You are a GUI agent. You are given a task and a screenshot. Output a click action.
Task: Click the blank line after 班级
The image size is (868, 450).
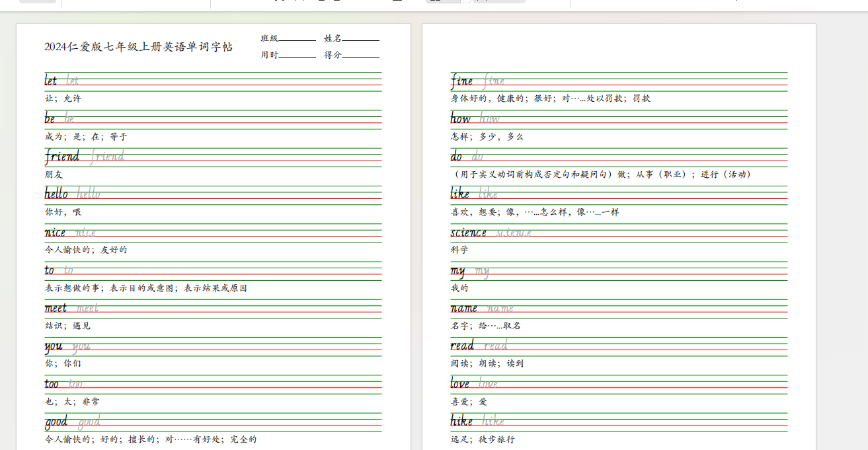(x=297, y=40)
